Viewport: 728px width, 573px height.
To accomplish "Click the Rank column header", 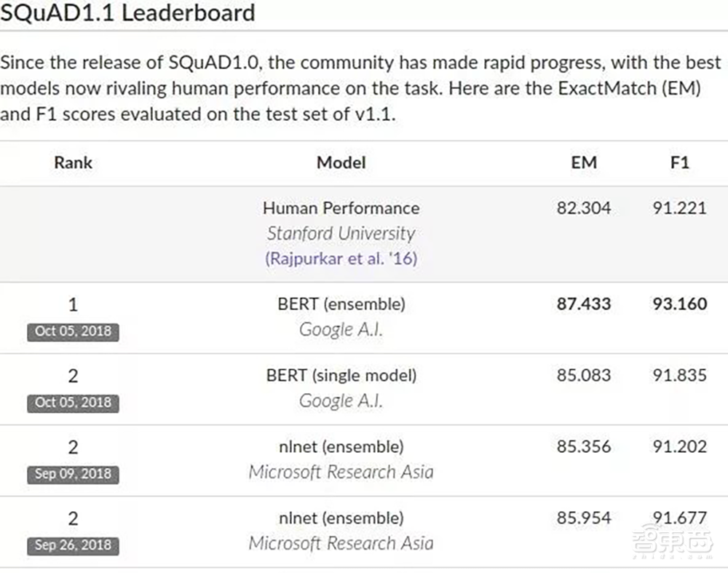I will point(73,162).
